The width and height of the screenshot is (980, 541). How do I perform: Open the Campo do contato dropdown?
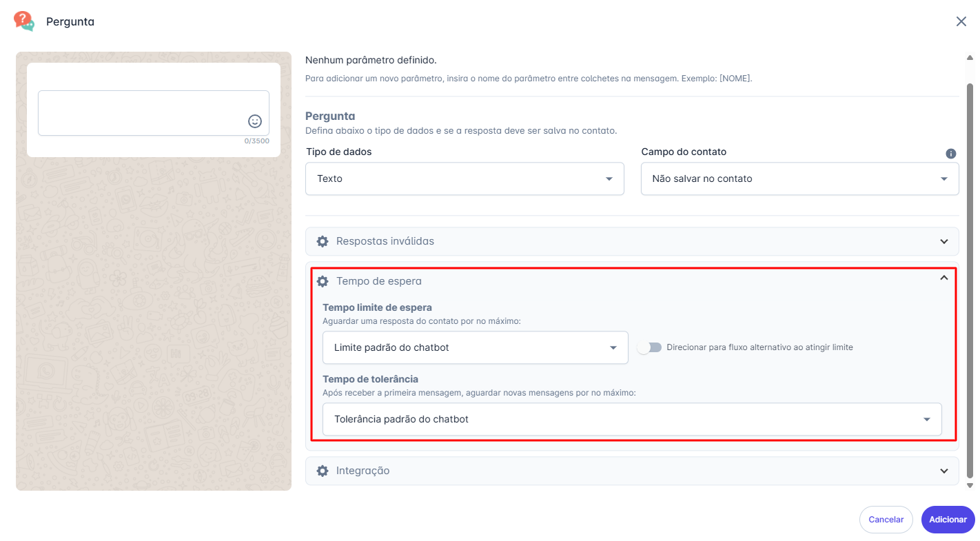tap(799, 179)
